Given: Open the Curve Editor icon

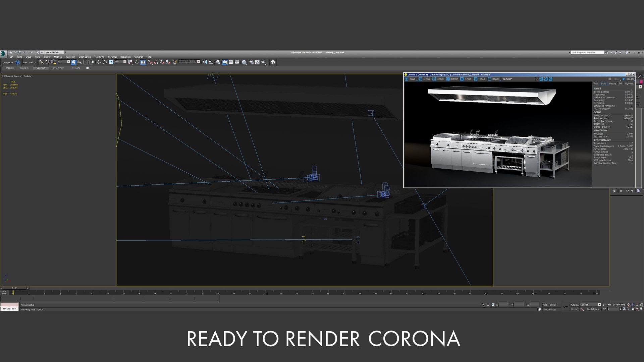Looking at the screenshot, I should click(x=231, y=62).
